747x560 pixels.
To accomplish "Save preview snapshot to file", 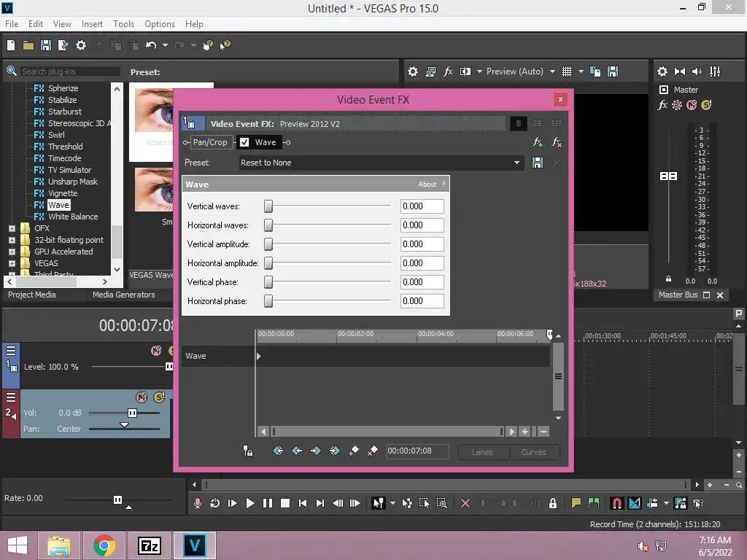I will pos(613,71).
